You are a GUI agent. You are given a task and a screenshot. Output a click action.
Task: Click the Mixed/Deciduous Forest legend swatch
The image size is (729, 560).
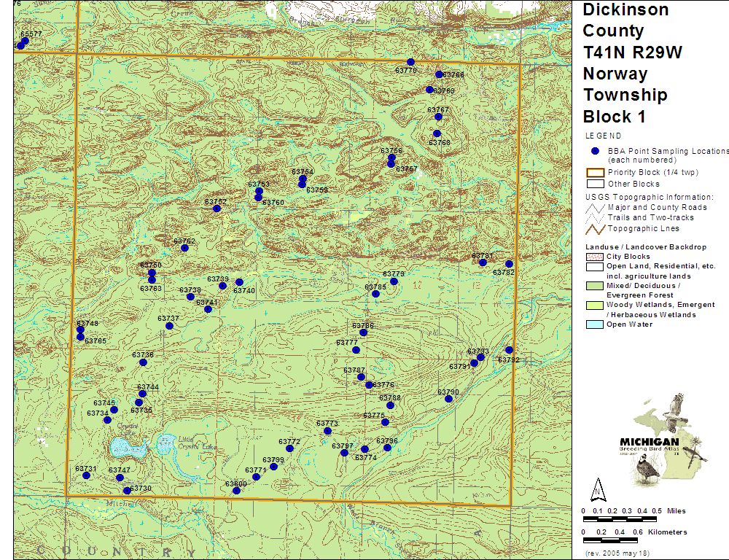595,286
